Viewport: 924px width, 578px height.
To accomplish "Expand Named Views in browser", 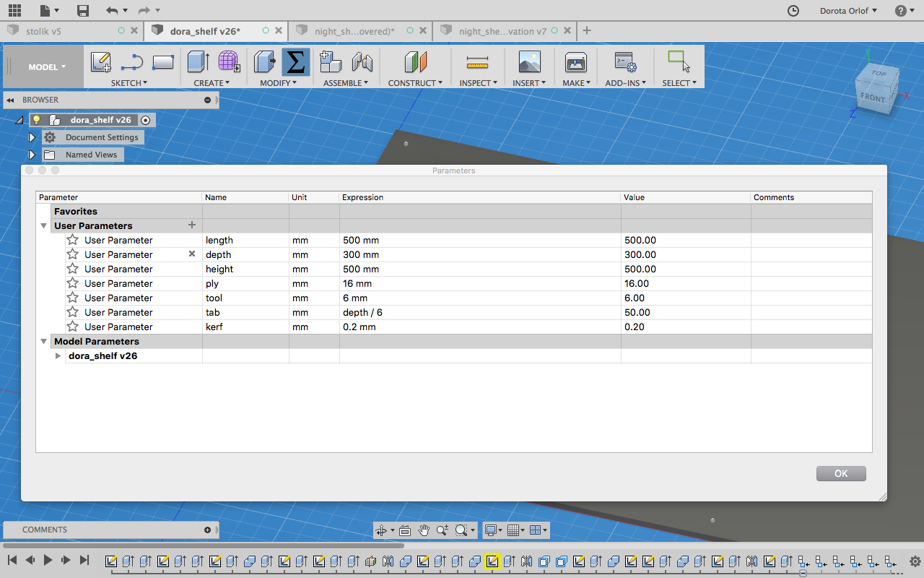I will point(32,155).
